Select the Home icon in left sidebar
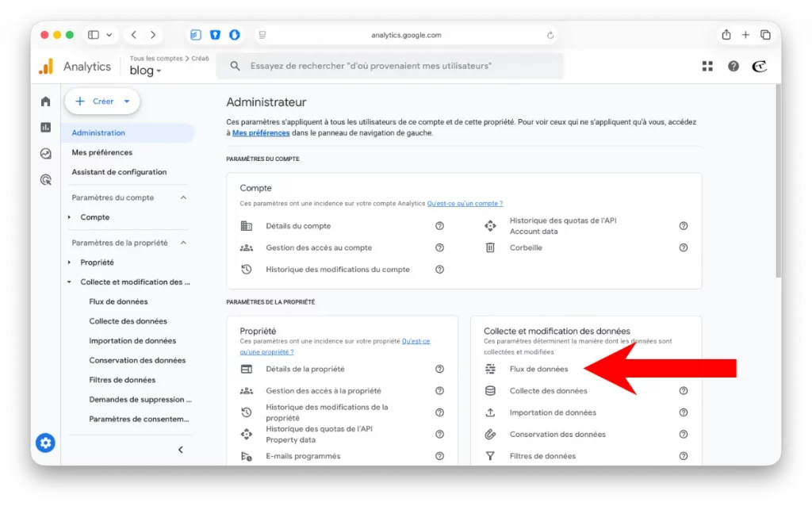This screenshot has width=812, height=506. pos(45,102)
